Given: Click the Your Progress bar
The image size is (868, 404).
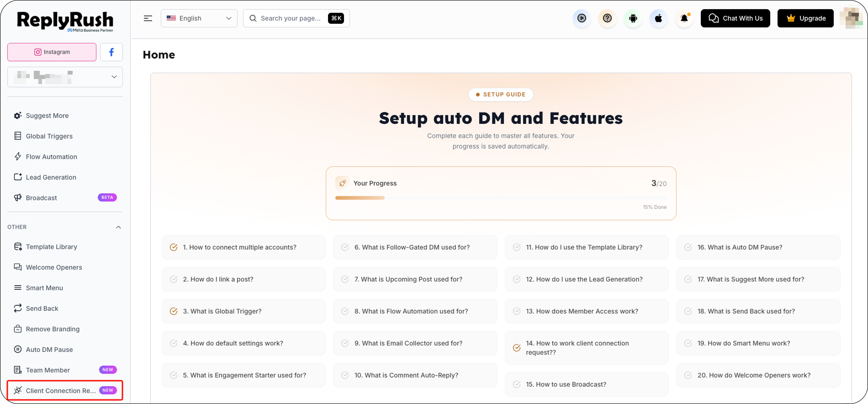Looking at the screenshot, I should [x=501, y=198].
